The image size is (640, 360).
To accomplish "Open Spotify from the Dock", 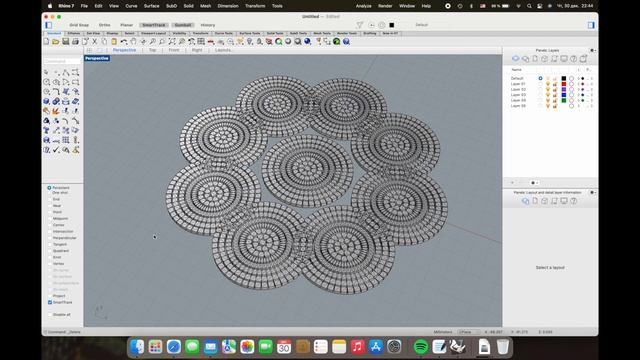I will [421, 347].
